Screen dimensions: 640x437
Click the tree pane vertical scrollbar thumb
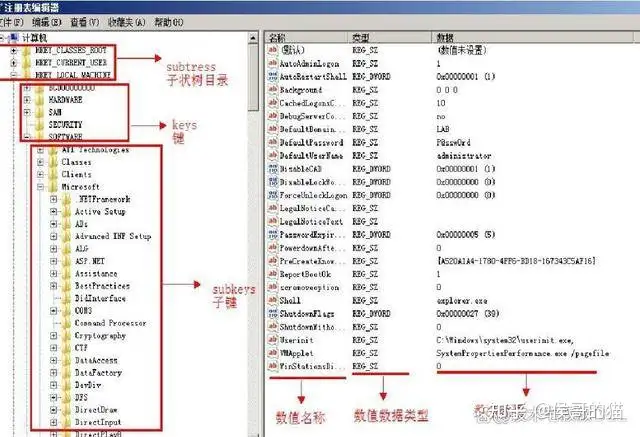[x=253, y=78]
